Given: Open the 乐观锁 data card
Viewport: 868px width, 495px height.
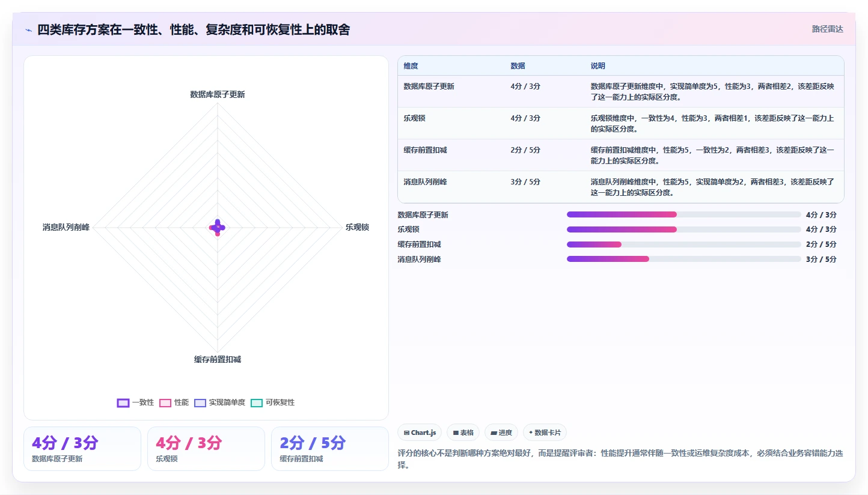Looking at the screenshot, I should pyautogui.click(x=206, y=449).
